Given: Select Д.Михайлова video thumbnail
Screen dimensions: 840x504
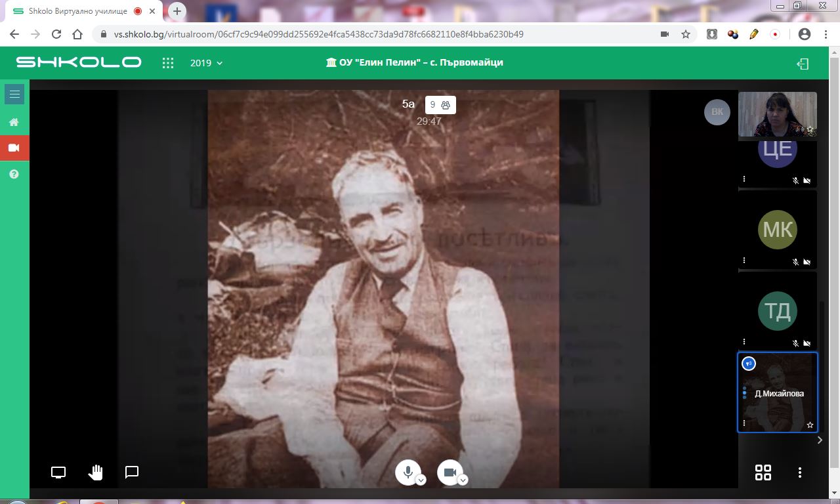Looking at the screenshot, I should (778, 392).
